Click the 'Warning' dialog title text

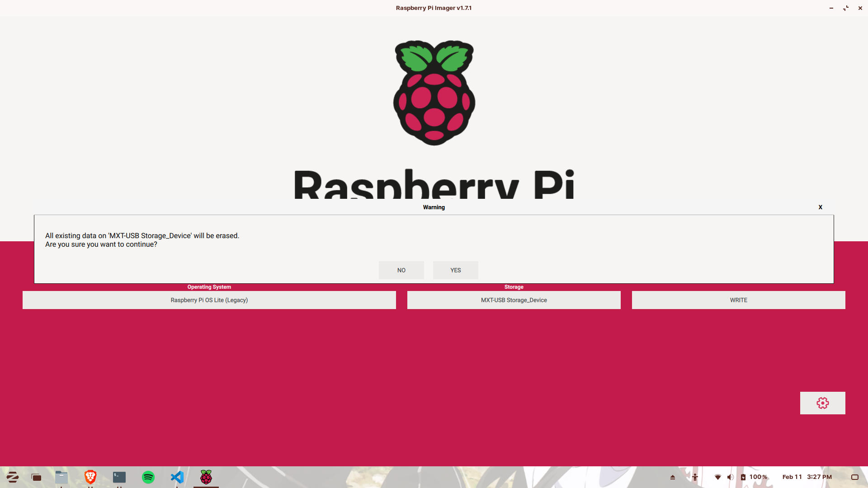(x=434, y=207)
